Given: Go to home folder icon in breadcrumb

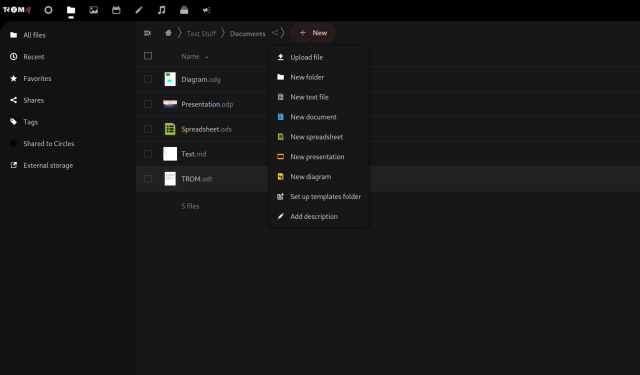Looking at the screenshot, I should coord(168,33).
